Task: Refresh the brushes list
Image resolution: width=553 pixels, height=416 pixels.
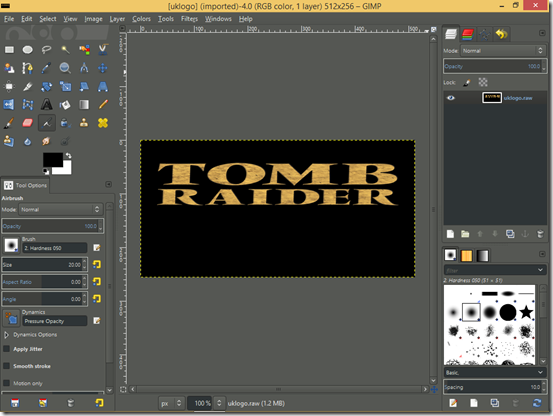Action: click(x=537, y=403)
